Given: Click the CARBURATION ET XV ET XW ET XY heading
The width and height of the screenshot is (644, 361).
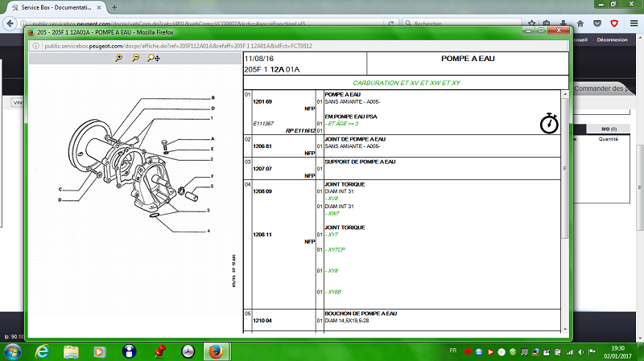Looking at the screenshot, I should click(x=407, y=83).
